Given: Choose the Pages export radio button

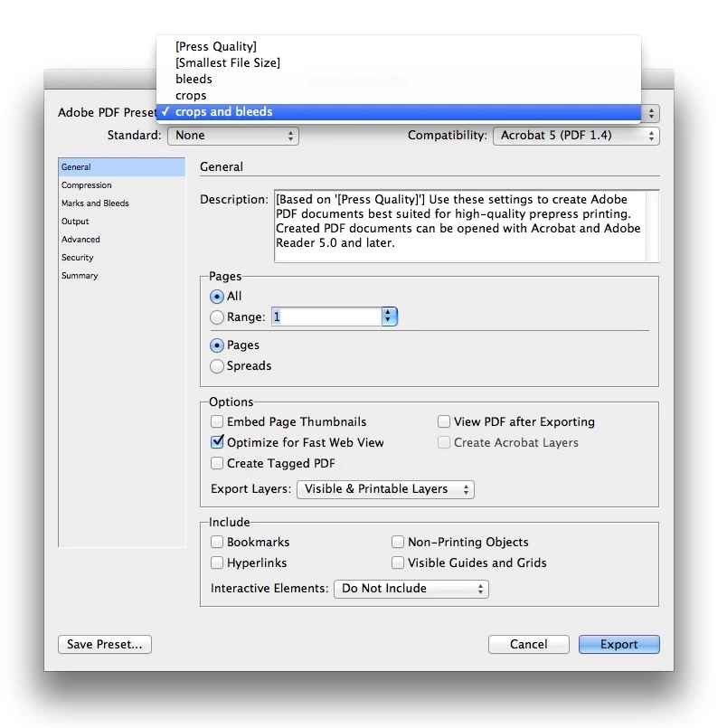Looking at the screenshot, I should 217,345.
